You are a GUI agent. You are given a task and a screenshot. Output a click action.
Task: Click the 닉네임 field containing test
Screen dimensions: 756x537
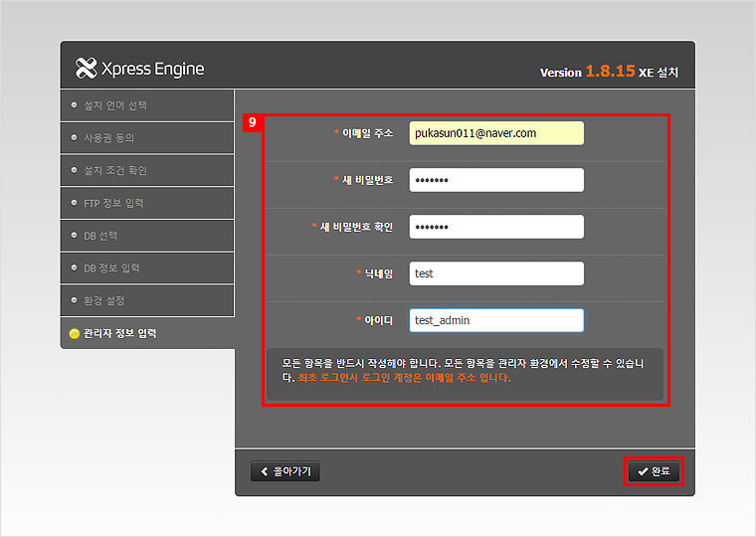click(x=495, y=273)
